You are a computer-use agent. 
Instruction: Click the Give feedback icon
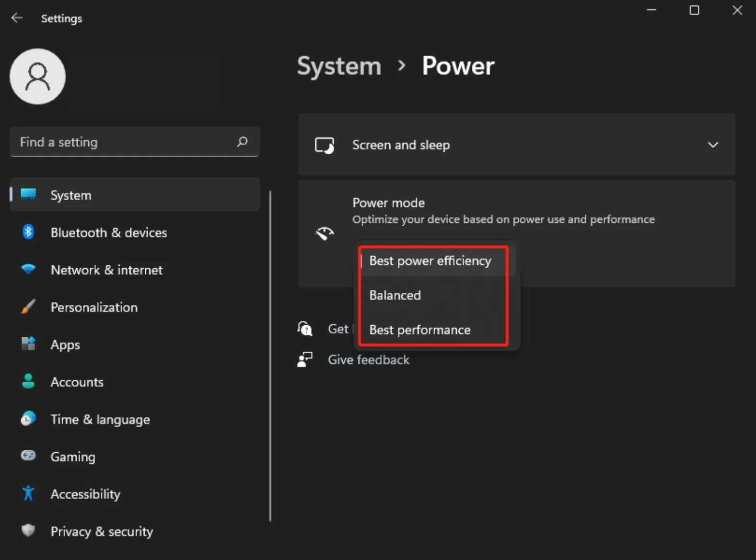pos(305,360)
